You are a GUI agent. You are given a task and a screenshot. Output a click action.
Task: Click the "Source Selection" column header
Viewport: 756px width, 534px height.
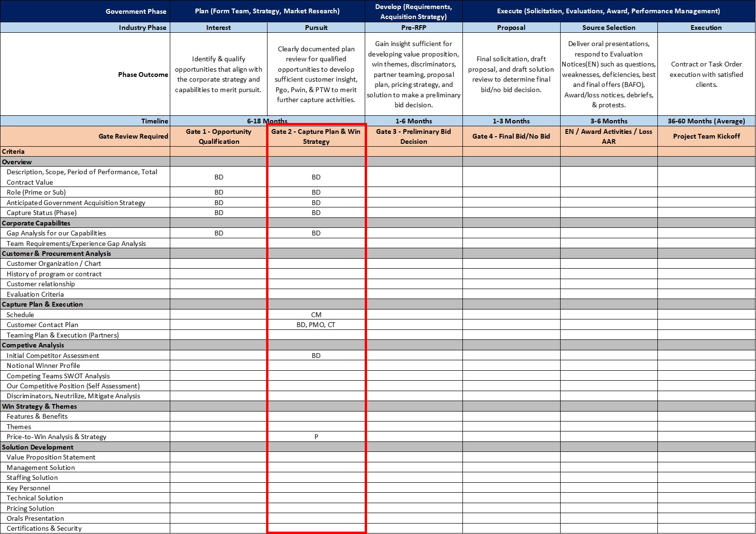tap(609, 28)
